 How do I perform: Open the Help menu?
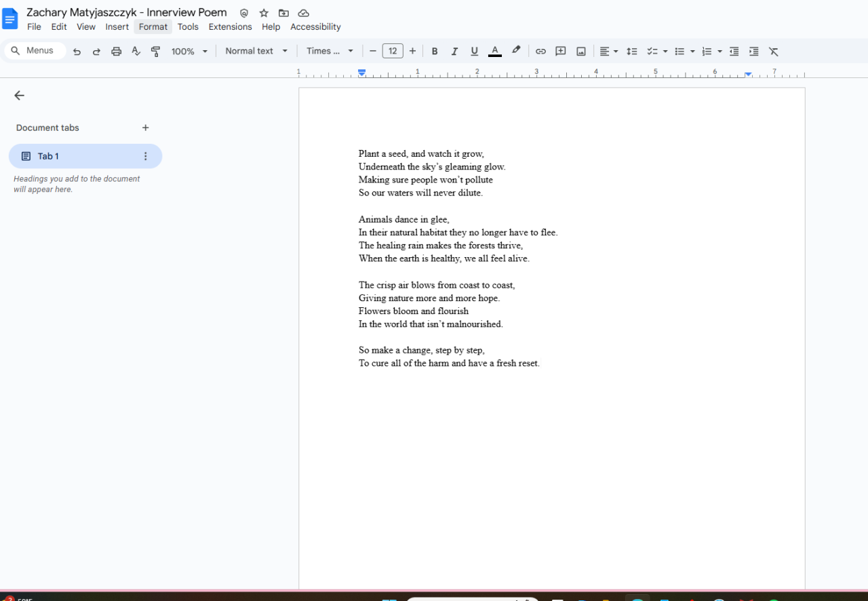[271, 27]
